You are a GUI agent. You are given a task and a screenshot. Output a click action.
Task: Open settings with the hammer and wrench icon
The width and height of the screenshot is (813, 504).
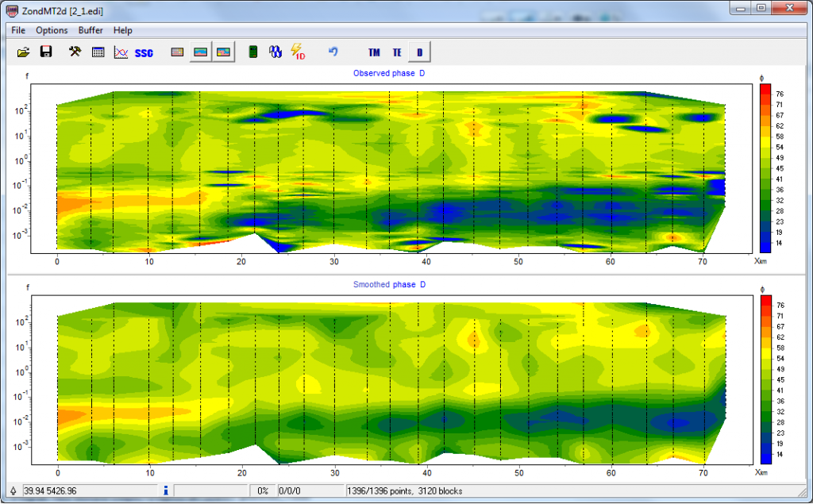[x=75, y=52]
